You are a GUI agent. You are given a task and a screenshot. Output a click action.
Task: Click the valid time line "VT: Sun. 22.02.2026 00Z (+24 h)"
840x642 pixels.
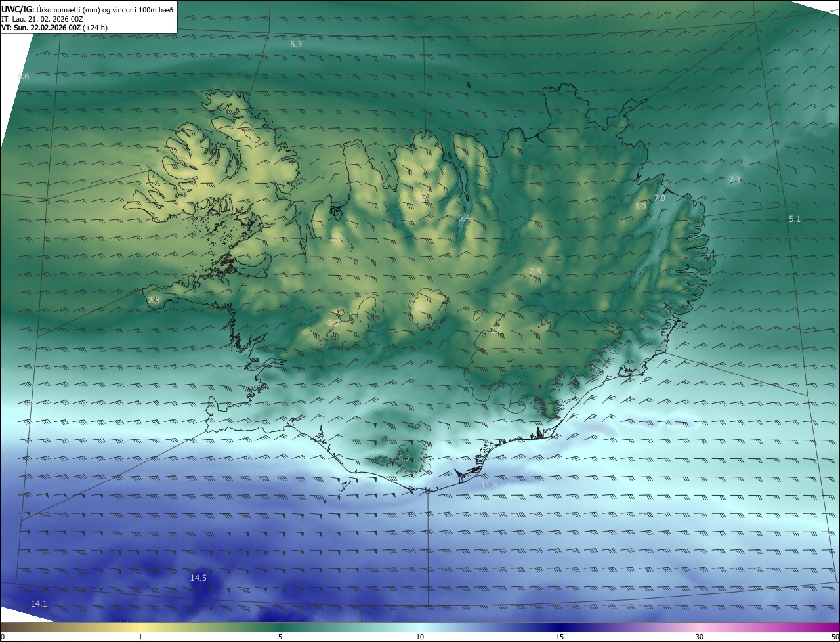click(x=54, y=28)
